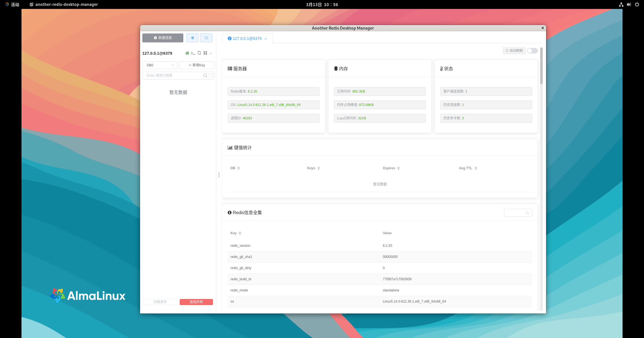Toggle the auto refresh switch
The width and height of the screenshot is (644, 338).
click(532, 51)
